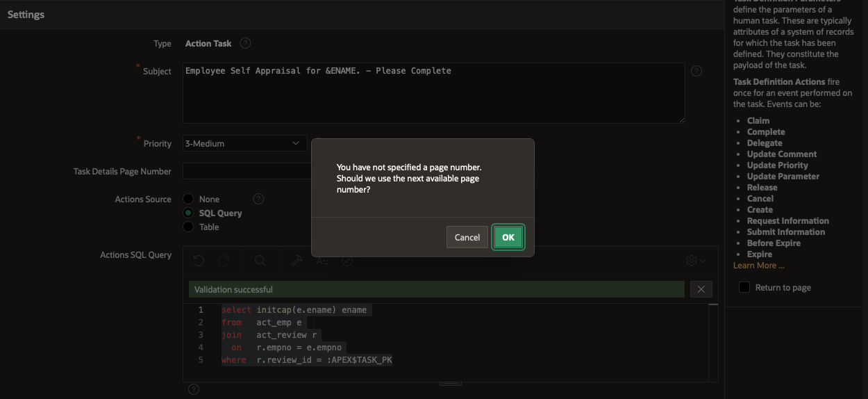Image resolution: width=868 pixels, height=399 pixels.
Task: Open help for the Subject field
Action: [696, 71]
